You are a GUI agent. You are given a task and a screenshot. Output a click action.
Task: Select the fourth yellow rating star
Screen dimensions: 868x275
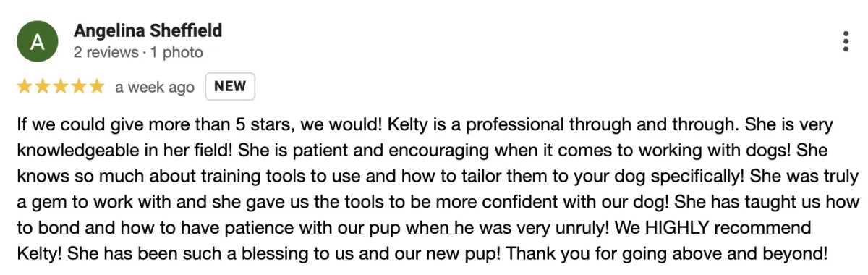79,87
